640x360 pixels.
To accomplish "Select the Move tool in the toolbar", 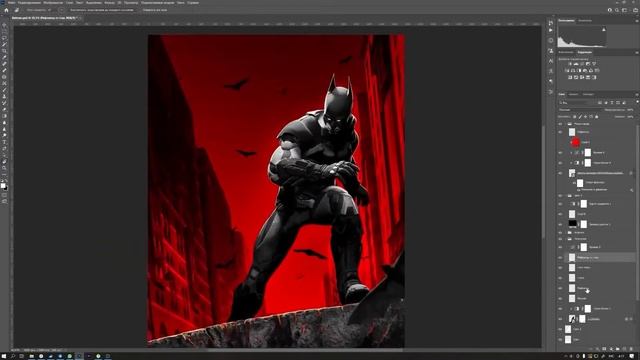I will click(x=4, y=25).
